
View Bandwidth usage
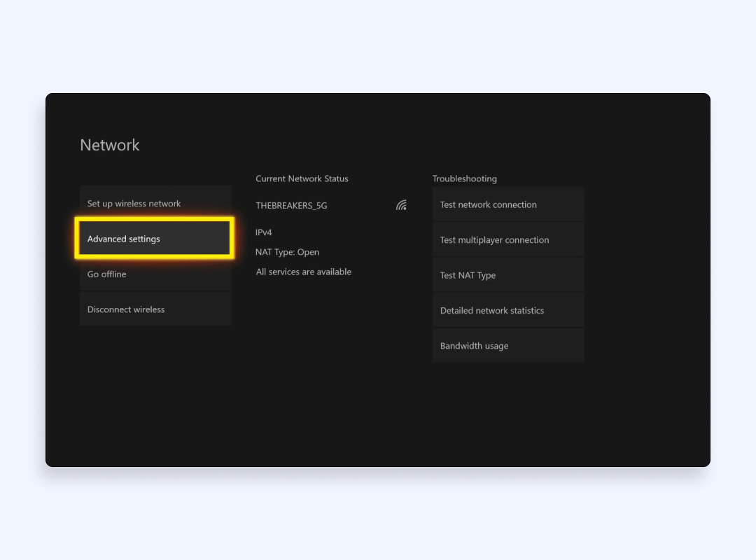pyautogui.click(x=507, y=346)
